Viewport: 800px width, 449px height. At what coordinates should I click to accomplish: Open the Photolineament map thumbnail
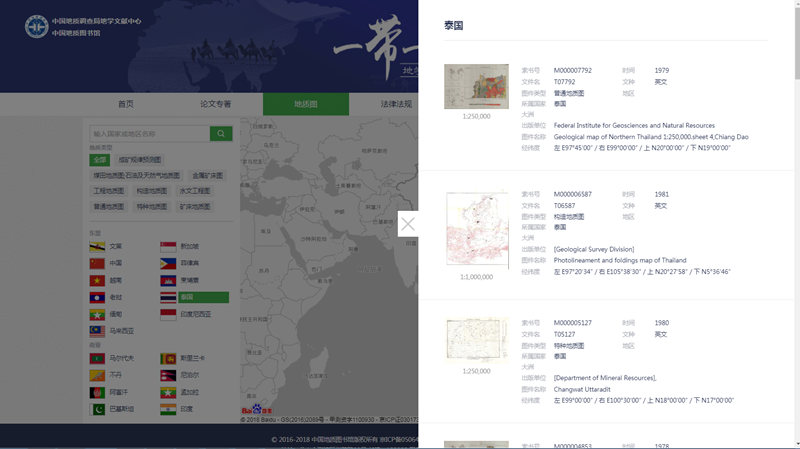(476, 230)
